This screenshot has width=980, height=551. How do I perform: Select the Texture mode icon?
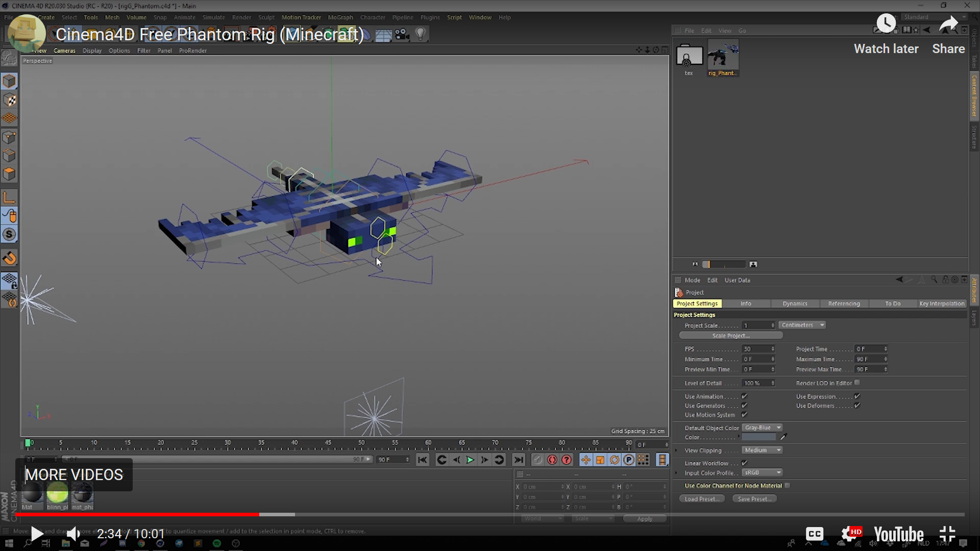coord(9,99)
